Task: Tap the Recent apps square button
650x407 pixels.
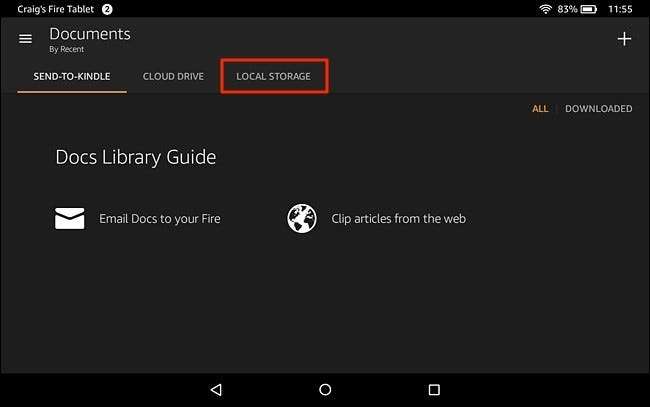Action: click(434, 390)
